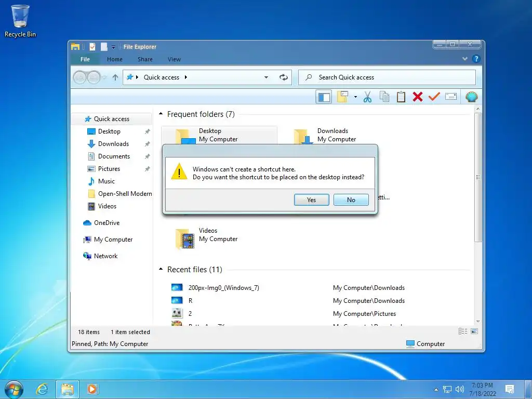Cut the selection with the scissors icon
Image resolution: width=532 pixels, height=399 pixels.
click(x=367, y=97)
